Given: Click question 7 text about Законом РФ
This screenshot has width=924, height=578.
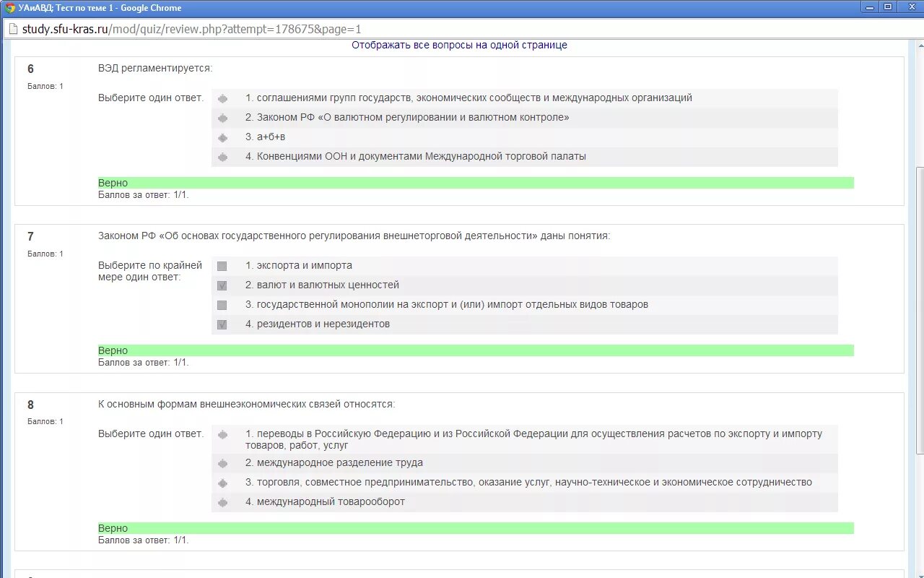Looking at the screenshot, I should (354, 236).
